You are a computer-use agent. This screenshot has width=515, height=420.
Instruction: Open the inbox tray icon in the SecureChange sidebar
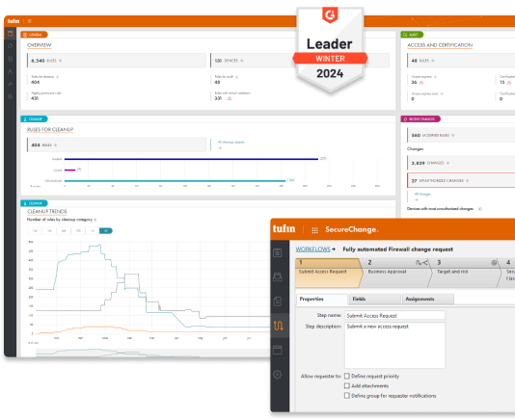click(x=278, y=276)
